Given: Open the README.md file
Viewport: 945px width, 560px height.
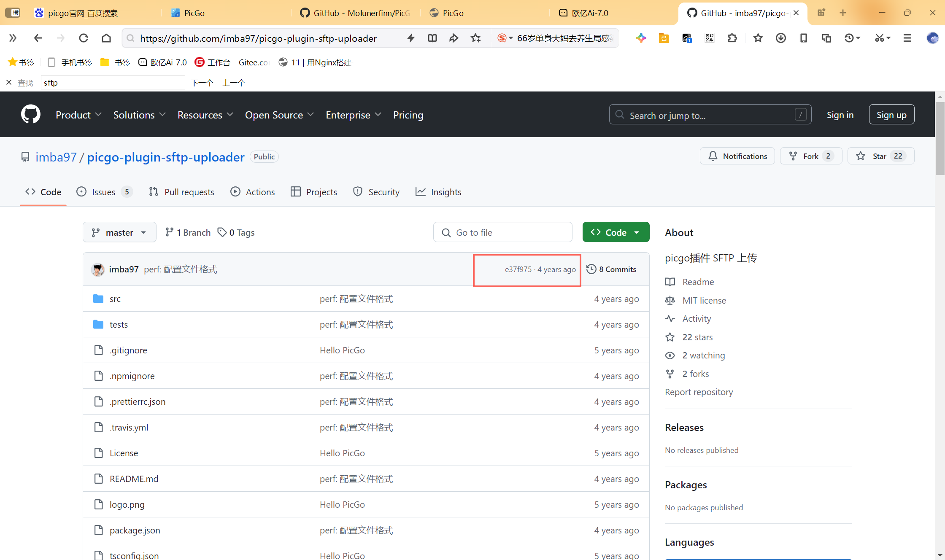Looking at the screenshot, I should pyautogui.click(x=134, y=479).
